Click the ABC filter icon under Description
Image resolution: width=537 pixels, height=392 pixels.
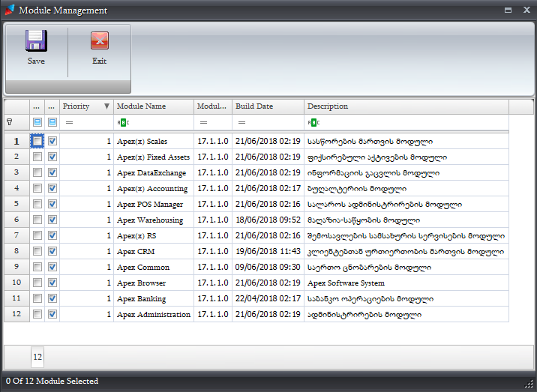[313, 122]
